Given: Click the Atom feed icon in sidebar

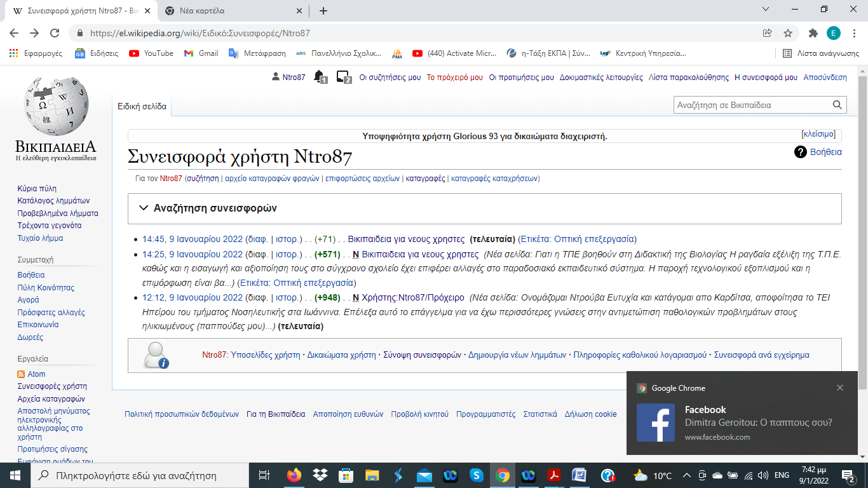Looking at the screenshot, I should tap(22, 374).
